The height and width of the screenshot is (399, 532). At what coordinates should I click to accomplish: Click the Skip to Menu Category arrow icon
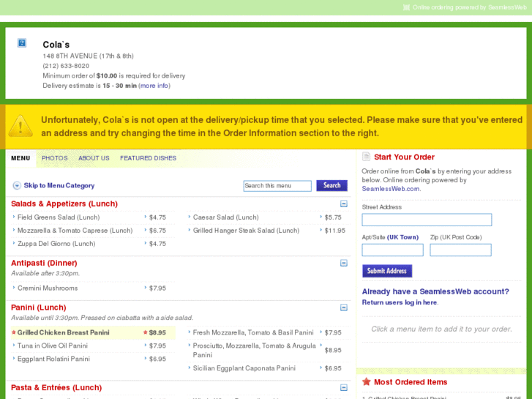(x=17, y=185)
